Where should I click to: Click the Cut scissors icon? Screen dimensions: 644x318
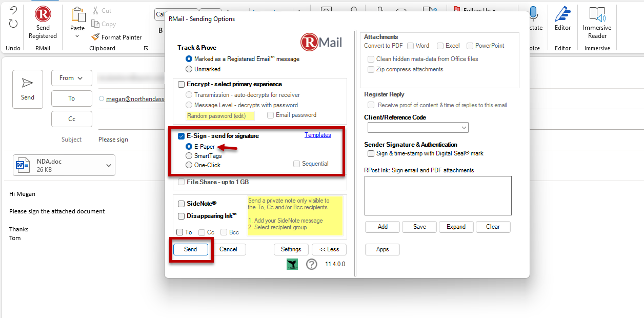pos(95,10)
